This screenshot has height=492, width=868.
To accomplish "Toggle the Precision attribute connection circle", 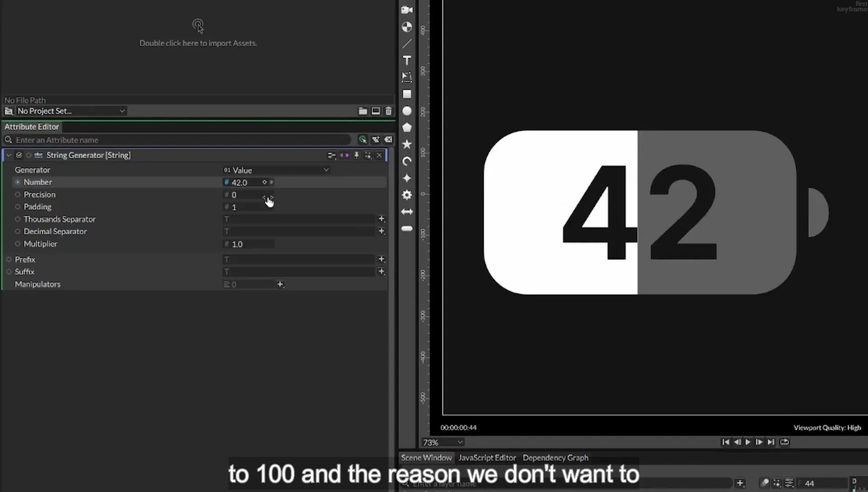I will 18,194.
